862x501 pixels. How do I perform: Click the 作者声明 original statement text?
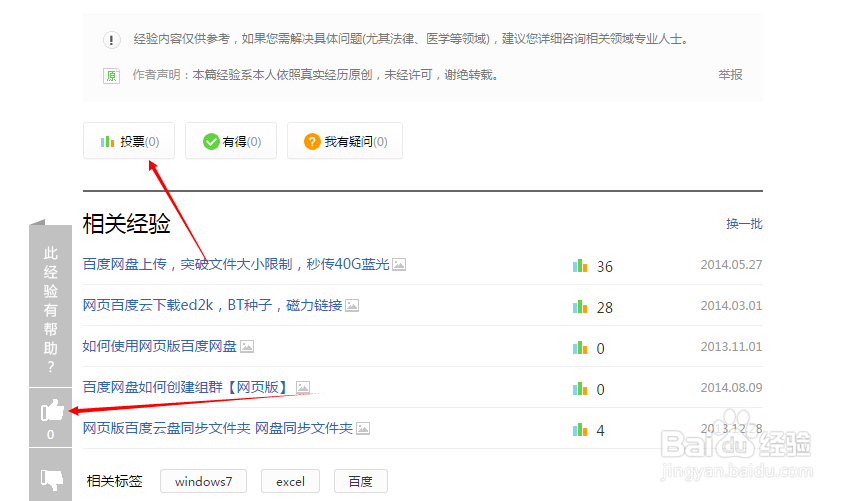pyautogui.click(x=315, y=75)
